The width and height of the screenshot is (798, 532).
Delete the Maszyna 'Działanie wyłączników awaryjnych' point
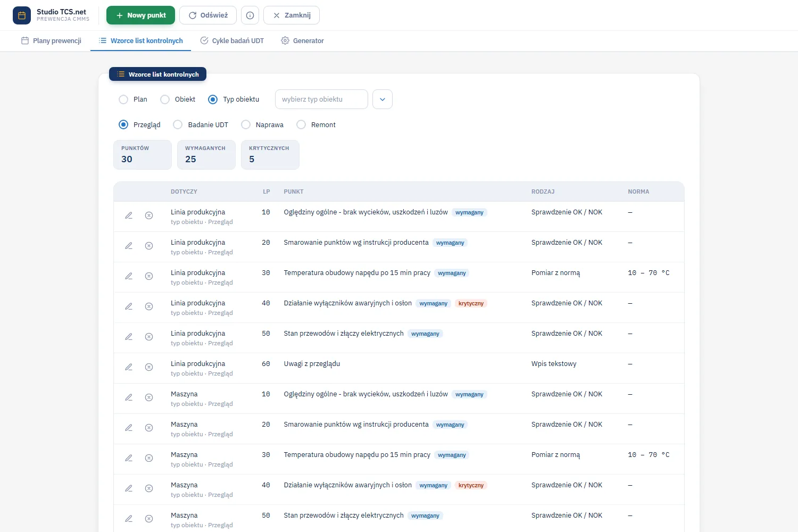(149, 488)
